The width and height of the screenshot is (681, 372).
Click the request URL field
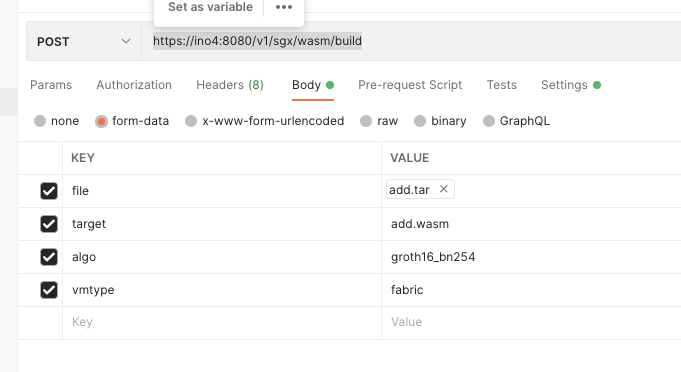coord(411,41)
